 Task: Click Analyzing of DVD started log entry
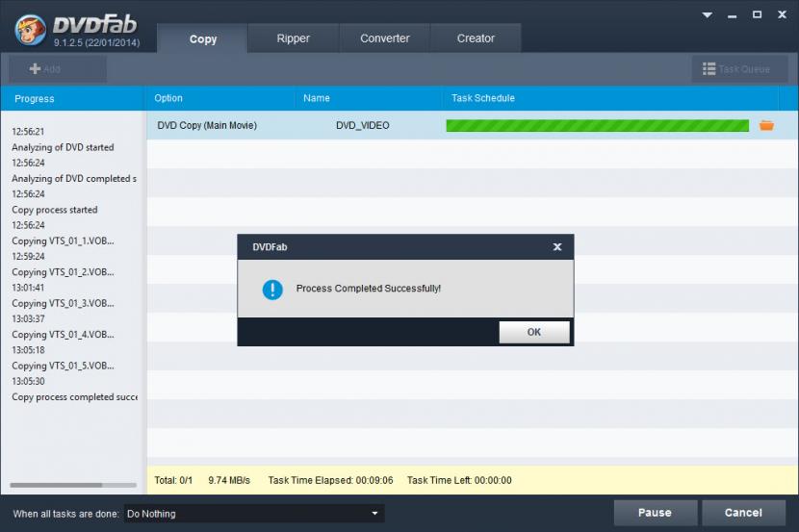[x=63, y=147]
